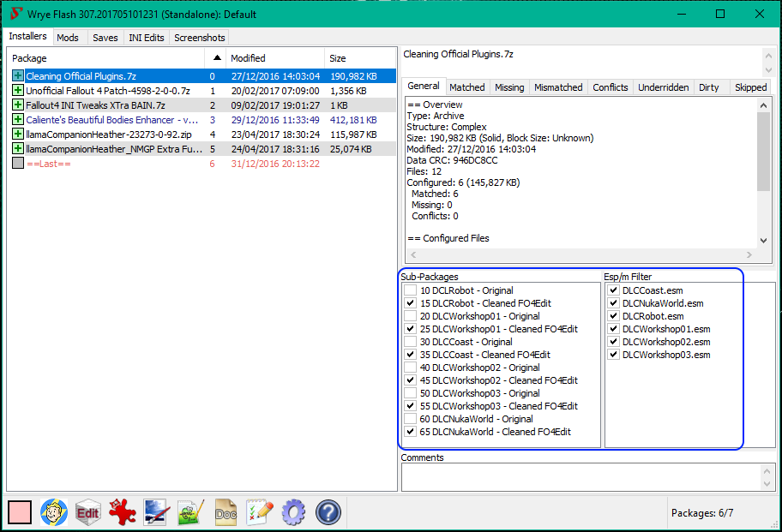
Task: Click the pink auto-quit square button
Action: tap(20, 512)
